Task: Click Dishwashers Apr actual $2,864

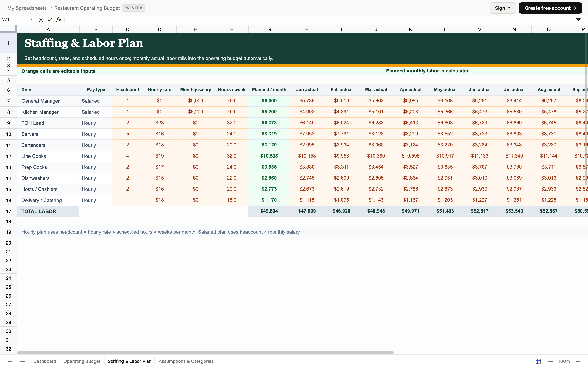Action: pos(410,178)
